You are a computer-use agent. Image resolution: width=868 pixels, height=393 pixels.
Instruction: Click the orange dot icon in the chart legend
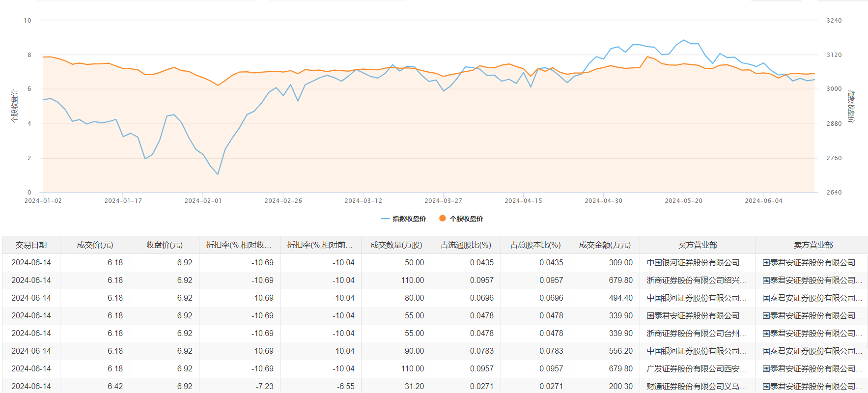click(x=443, y=219)
